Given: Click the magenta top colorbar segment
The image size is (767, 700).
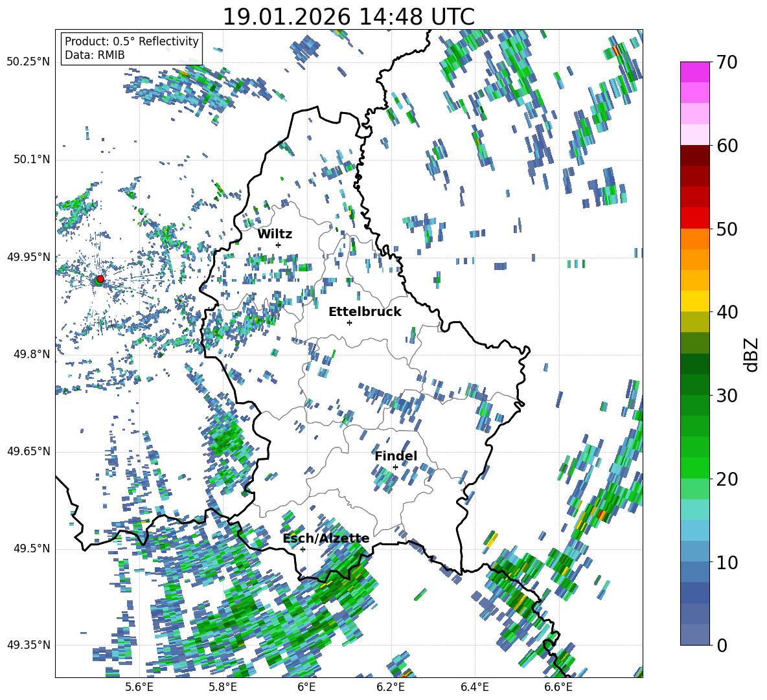Looking at the screenshot, I should coord(694,72).
